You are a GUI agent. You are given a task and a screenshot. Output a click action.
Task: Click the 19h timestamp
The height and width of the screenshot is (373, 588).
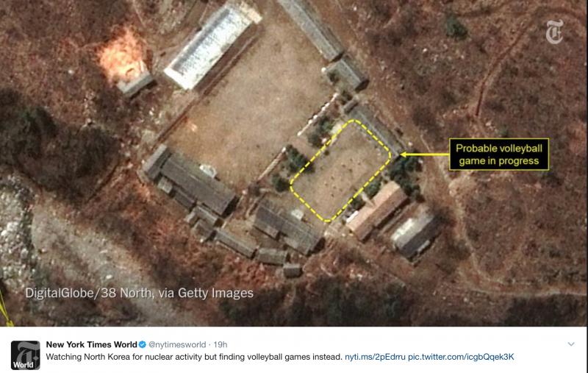[x=220, y=344]
